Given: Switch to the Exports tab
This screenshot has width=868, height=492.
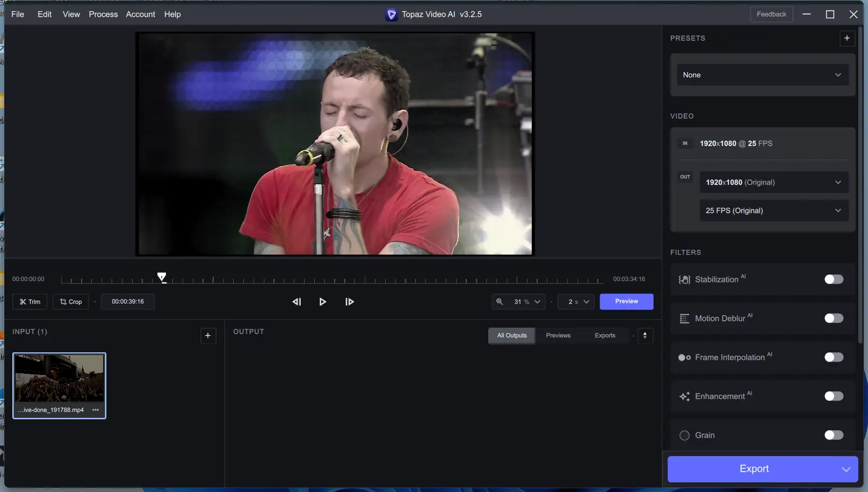Looking at the screenshot, I should point(605,336).
